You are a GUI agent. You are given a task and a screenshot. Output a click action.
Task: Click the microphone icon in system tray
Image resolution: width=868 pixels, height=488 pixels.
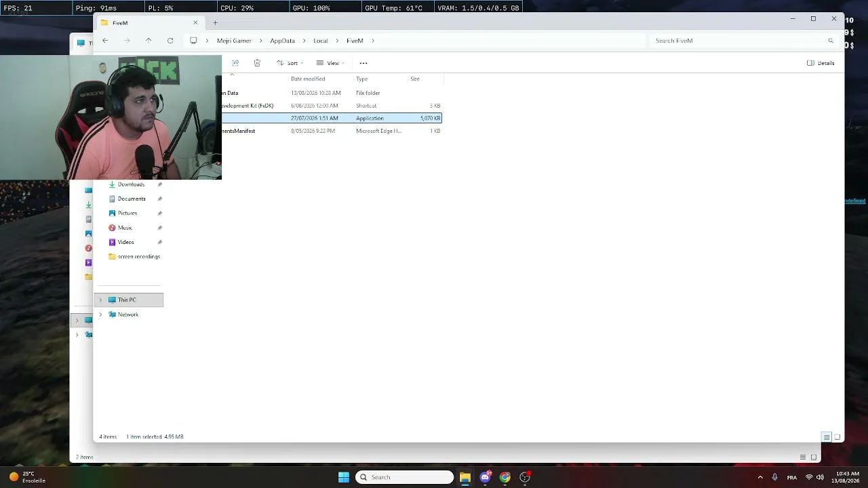pyautogui.click(x=774, y=477)
